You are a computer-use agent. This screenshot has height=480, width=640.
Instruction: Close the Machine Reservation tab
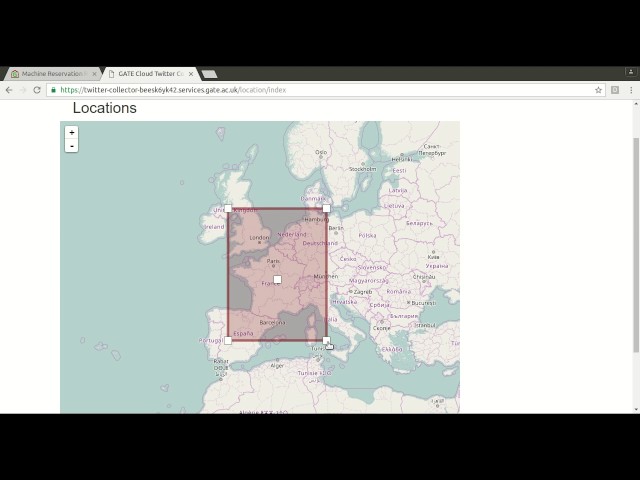tap(94, 74)
